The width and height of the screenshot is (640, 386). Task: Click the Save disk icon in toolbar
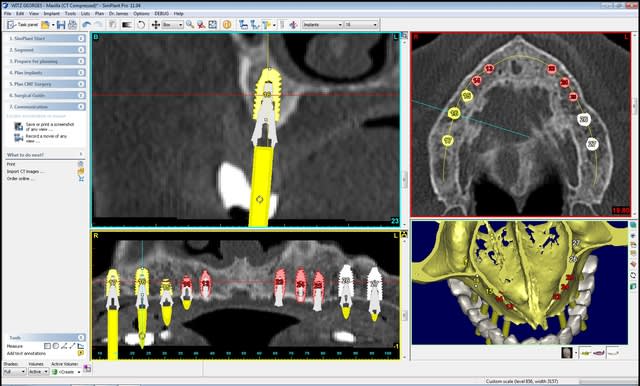coord(61,25)
